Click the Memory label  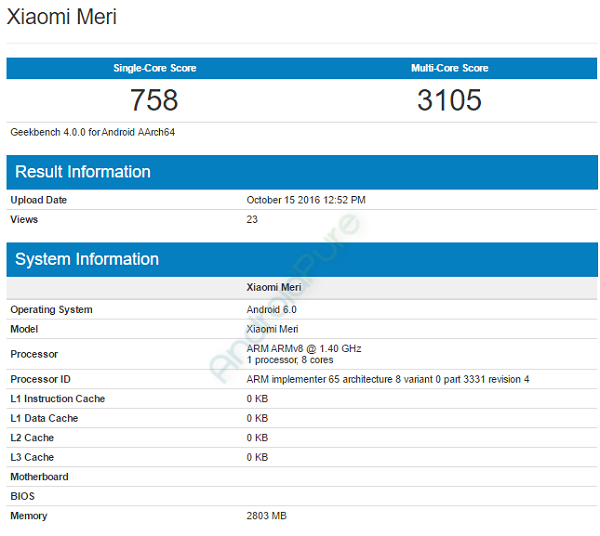[x=29, y=516]
